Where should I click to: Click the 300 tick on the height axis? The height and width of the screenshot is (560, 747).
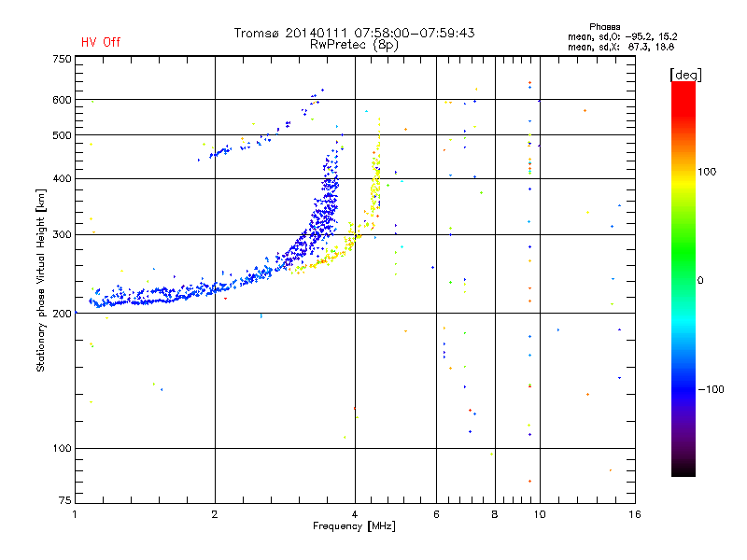click(62, 234)
